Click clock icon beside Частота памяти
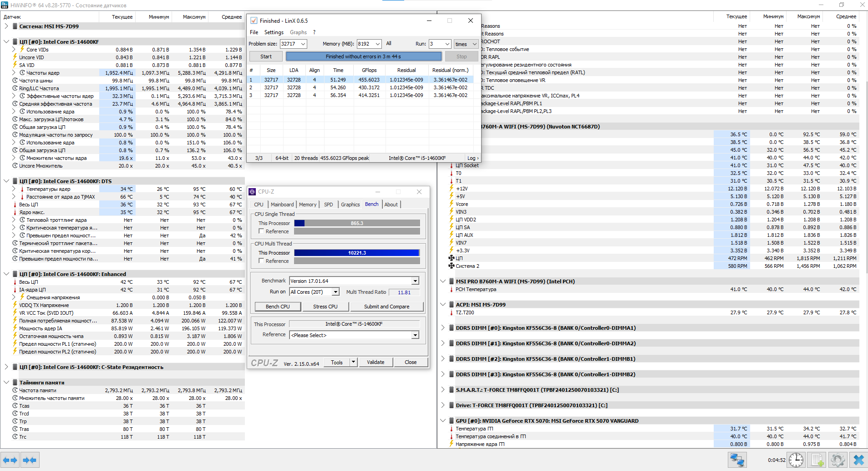Viewport: 868px width, 471px height. (x=15, y=390)
